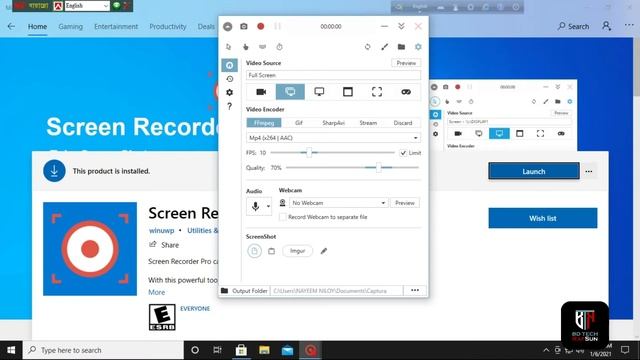
Task: Expand the audio source dropdown arrow
Action: pyautogui.click(x=268, y=207)
